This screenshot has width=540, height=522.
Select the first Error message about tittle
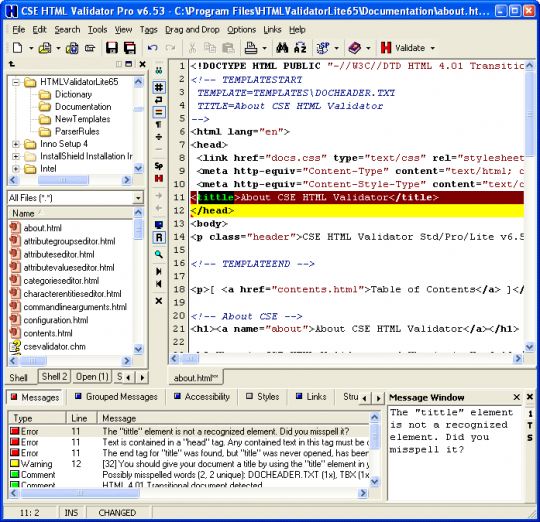(189, 431)
